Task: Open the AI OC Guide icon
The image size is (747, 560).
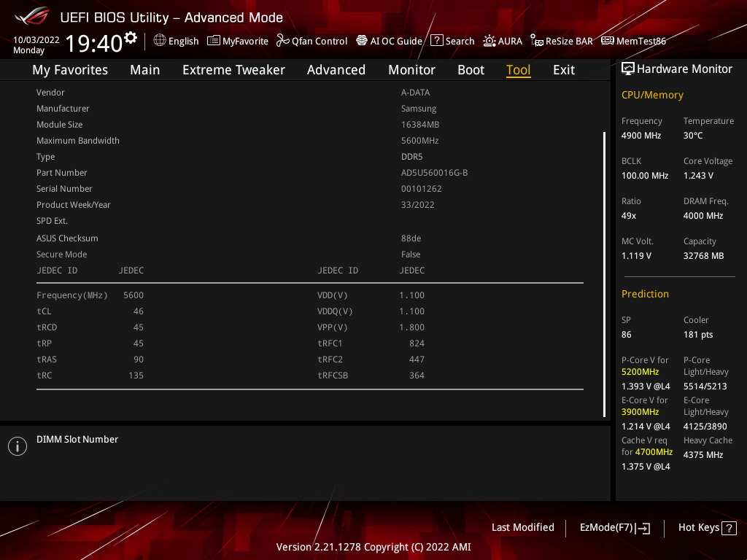Action: tap(362, 41)
